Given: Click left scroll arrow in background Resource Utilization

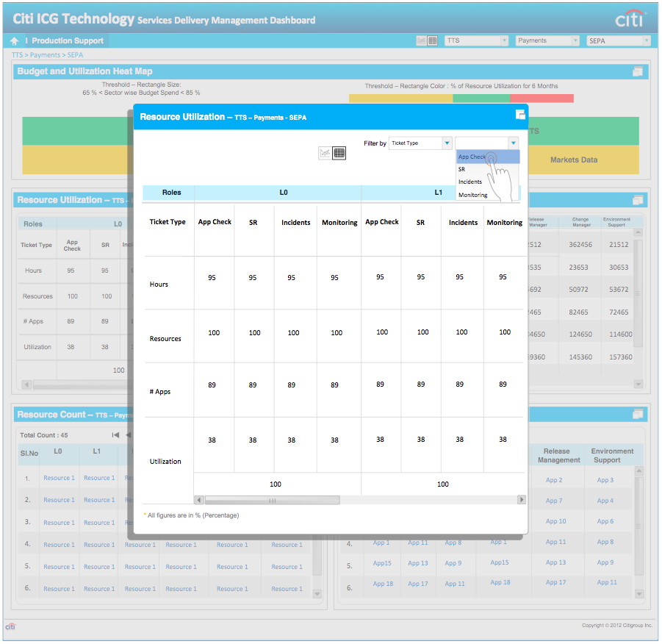Looking at the screenshot, I should point(26,385).
